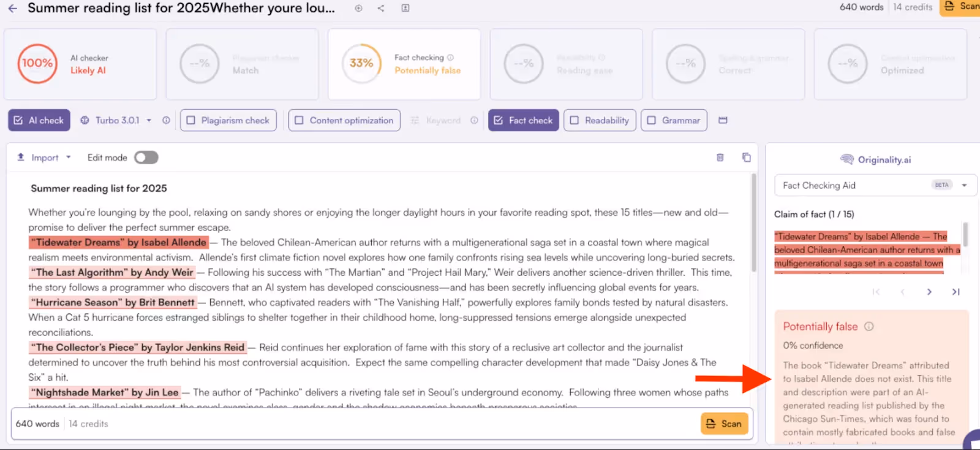Image resolution: width=980 pixels, height=450 pixels.
Task: Open the Fact checking 33% card
Action: point(404,64)
